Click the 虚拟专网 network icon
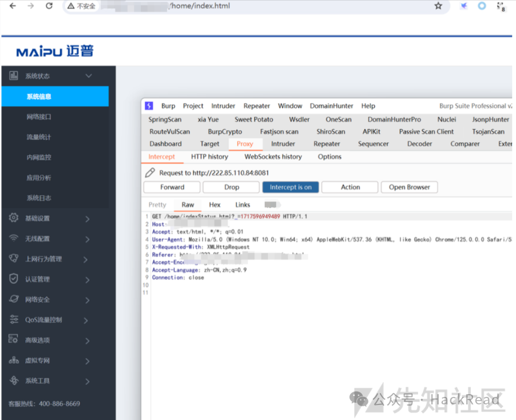This screenshot has width=516, height=420. [13, 360]
